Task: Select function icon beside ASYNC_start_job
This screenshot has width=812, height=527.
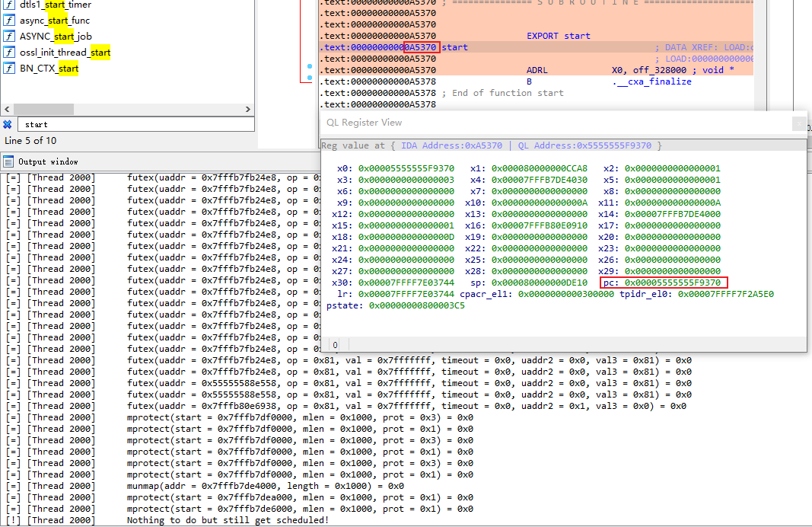Action: pos(9,37)
